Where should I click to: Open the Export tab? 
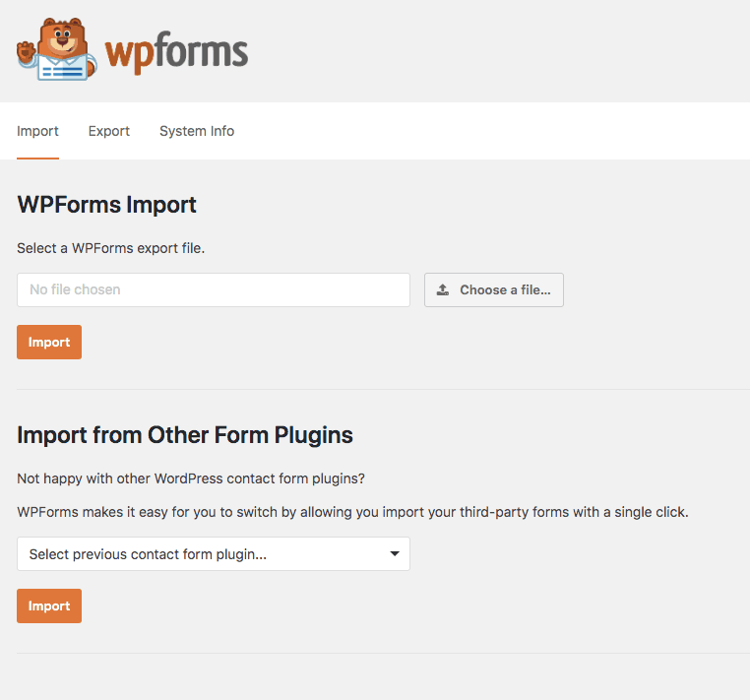pos(109,131)
